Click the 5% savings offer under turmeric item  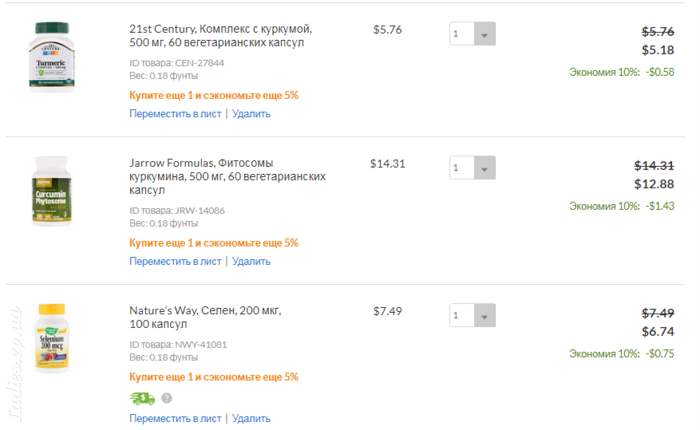(214, 96)
